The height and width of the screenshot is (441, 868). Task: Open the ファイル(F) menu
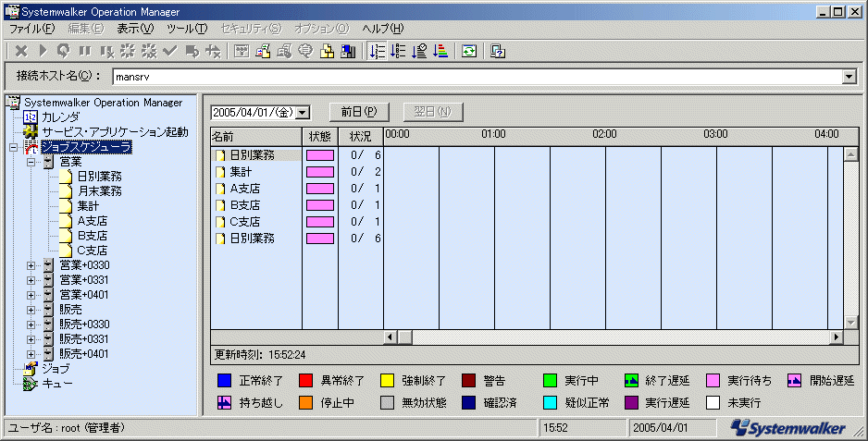coord(32,29)
